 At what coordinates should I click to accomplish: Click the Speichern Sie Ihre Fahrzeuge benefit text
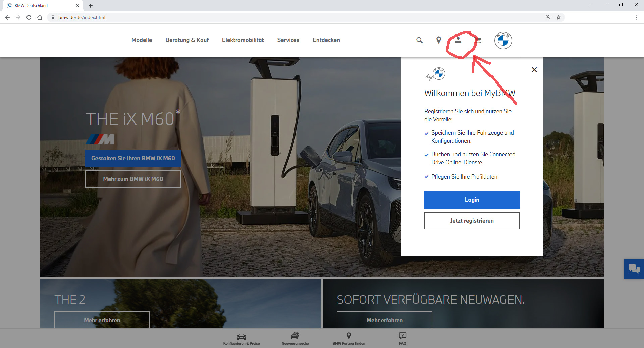click(x=472, y=137)
